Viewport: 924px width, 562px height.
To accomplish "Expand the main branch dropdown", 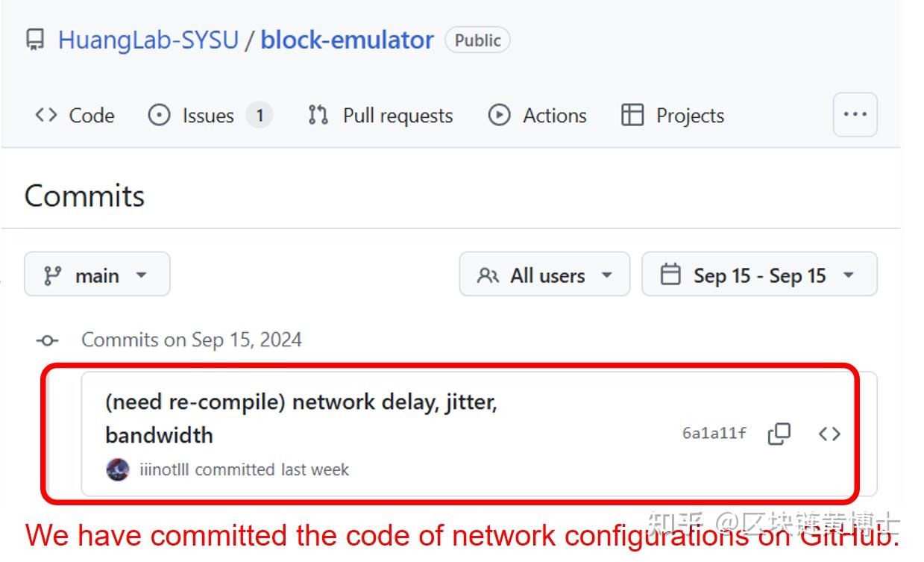I will pyautogui.click(x=97, y=275).
